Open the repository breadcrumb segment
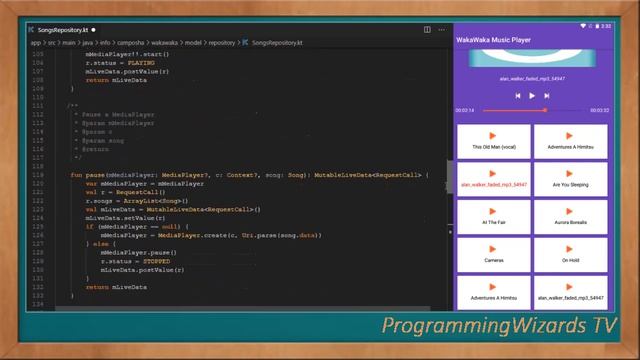 222,42
